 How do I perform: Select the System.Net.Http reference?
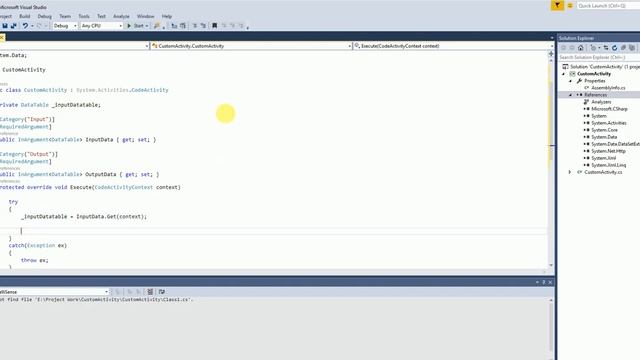[608, 151]
